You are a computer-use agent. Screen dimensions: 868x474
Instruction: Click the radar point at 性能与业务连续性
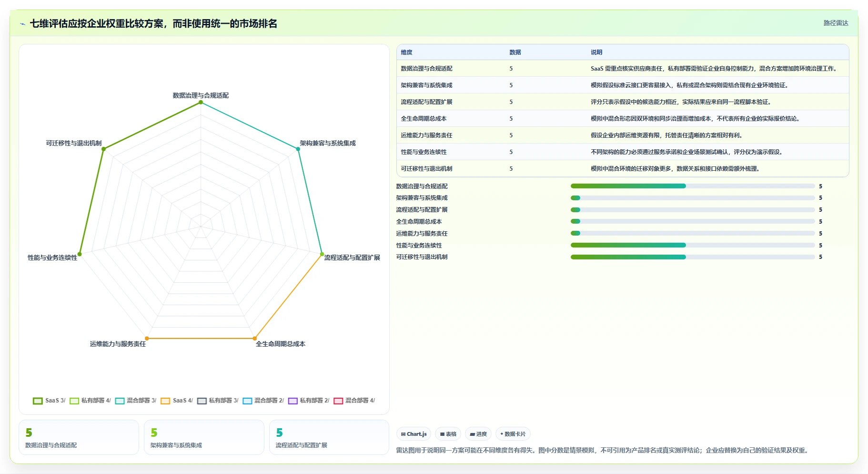click(x=80, y=254)
